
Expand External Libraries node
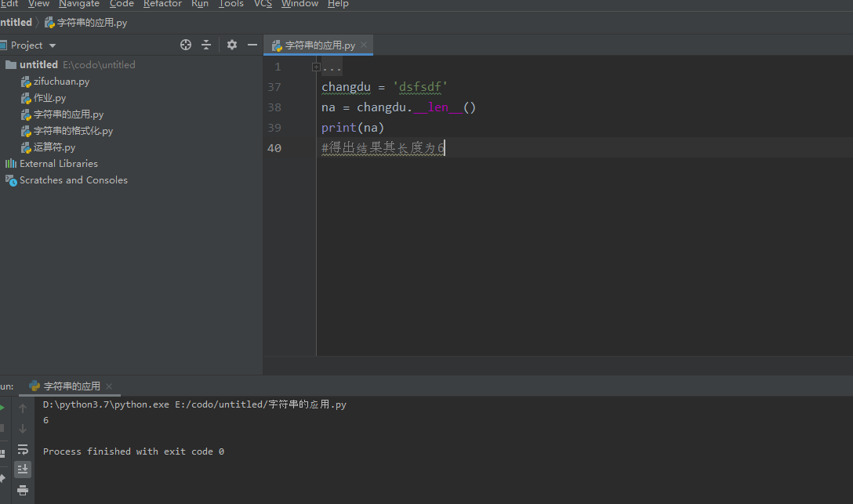coord(58,164)
